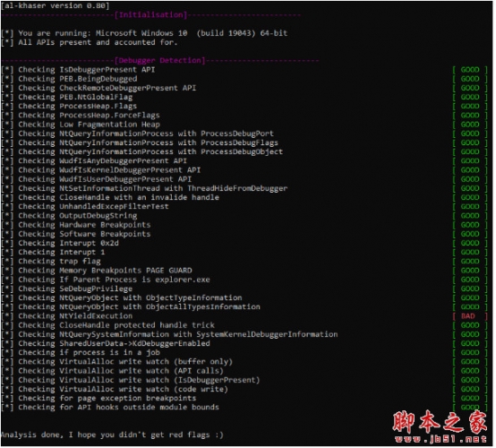Viewport: 496px width, 448px height.
Task: Click 'Checking ProcessHeap.ForceFlags' line
Action: tap(81, 116)
